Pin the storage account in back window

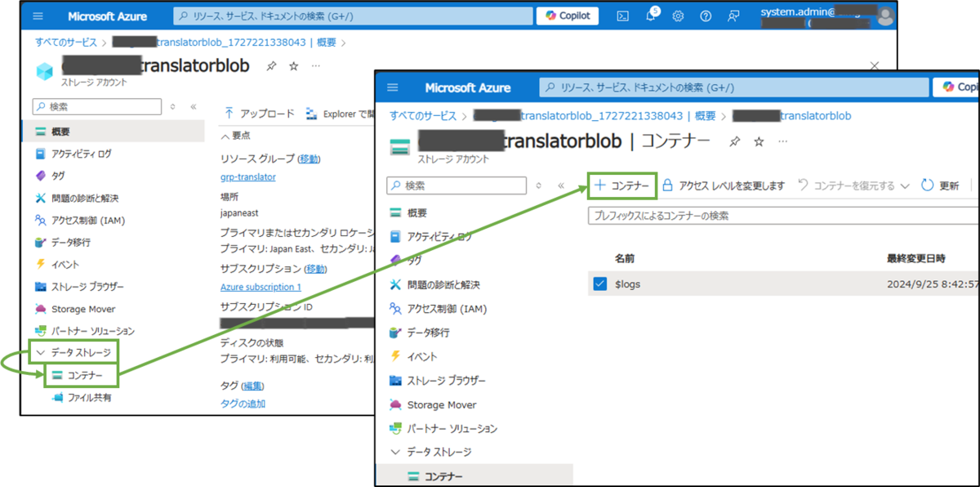[272, 66]
